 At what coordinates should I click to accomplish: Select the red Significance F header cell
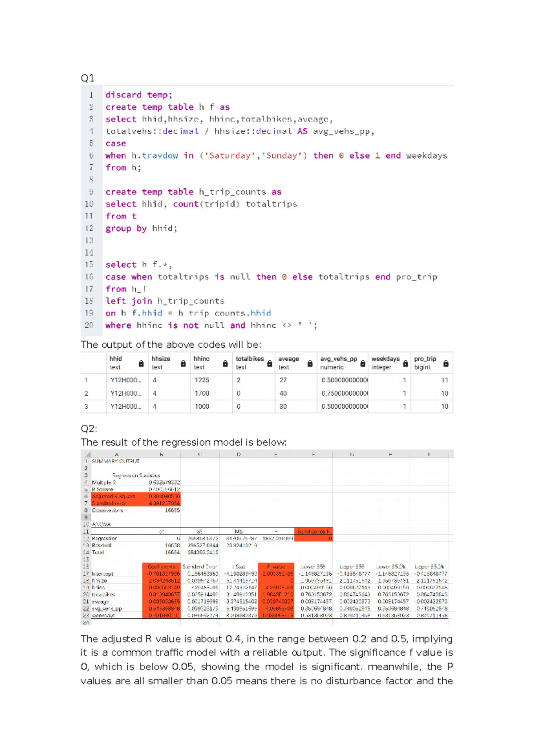coord(313,532)
